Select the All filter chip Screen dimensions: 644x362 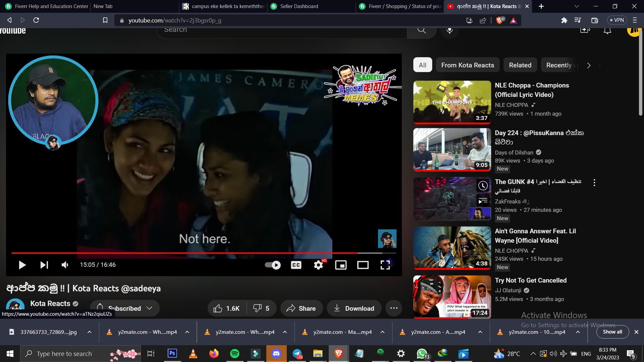coord(423,65)
